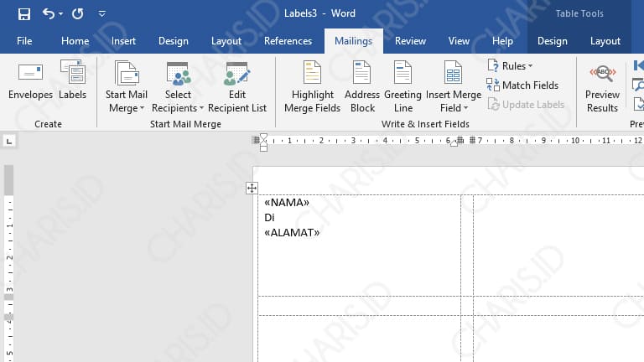Viewport: 644px width, 362px height.
Task: Click inside the empty second label cell
Action: tap(558, 246)
